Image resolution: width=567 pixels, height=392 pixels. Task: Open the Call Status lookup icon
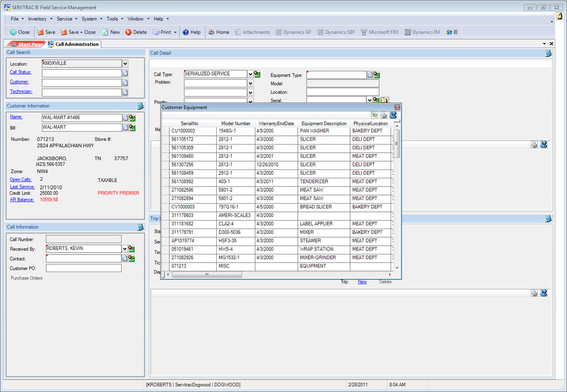(125, 73)
